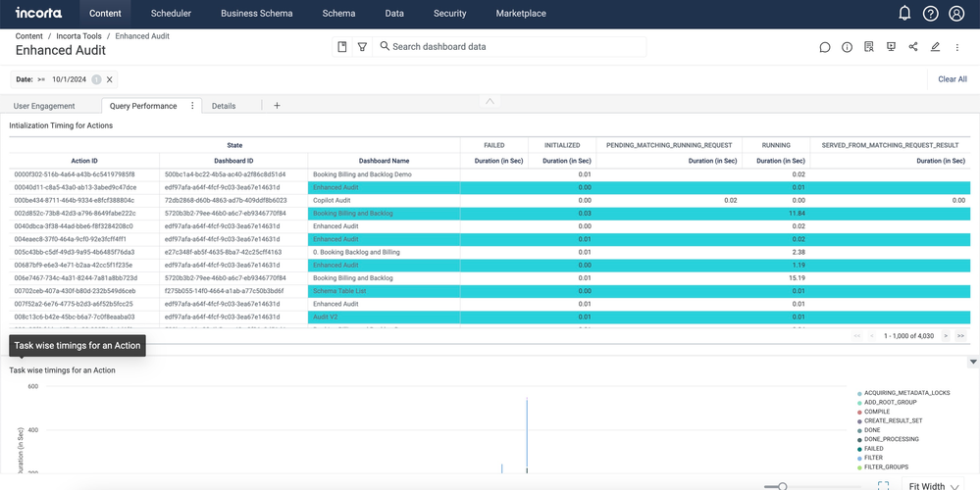The height and width of the screenshot is (490, 980).
Task: Edit the dashboard with the pencil icon
Action: (935, 47)
